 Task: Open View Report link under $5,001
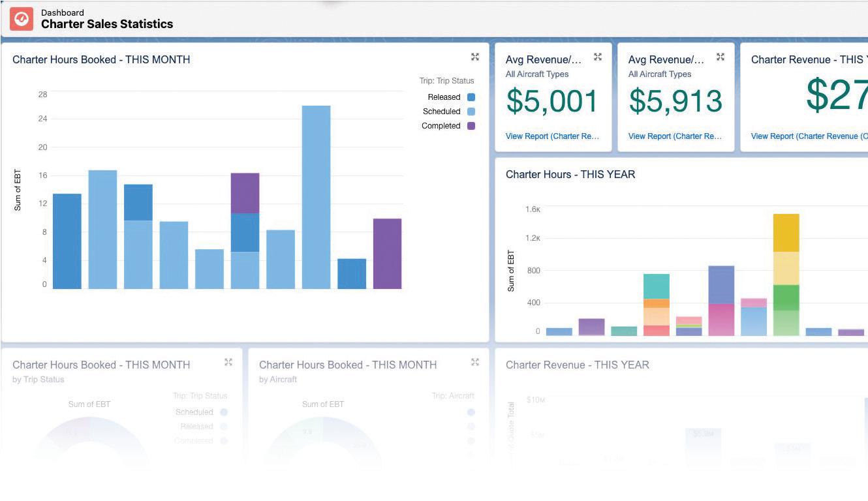(x=552, y=136)
